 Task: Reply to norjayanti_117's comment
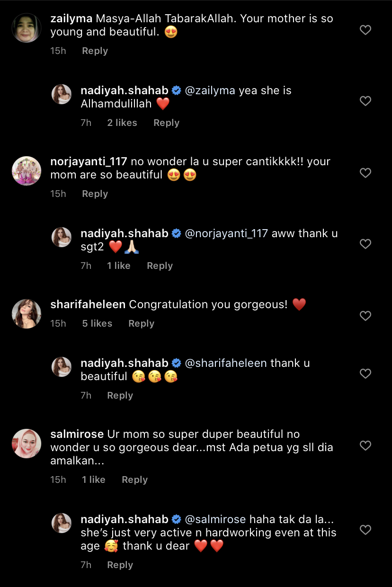95,194
